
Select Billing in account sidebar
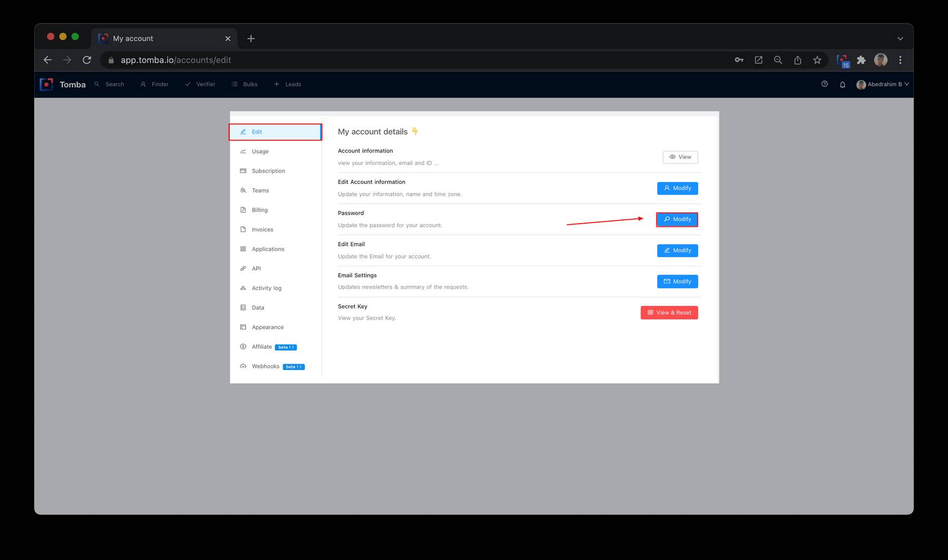coord(275,210)
